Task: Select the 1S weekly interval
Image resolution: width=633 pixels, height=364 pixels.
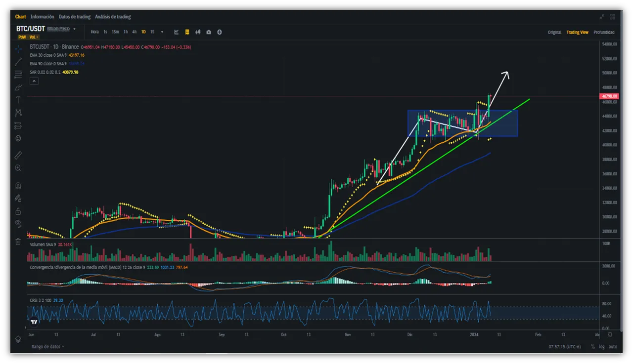Action: click(x=152, y=32)
